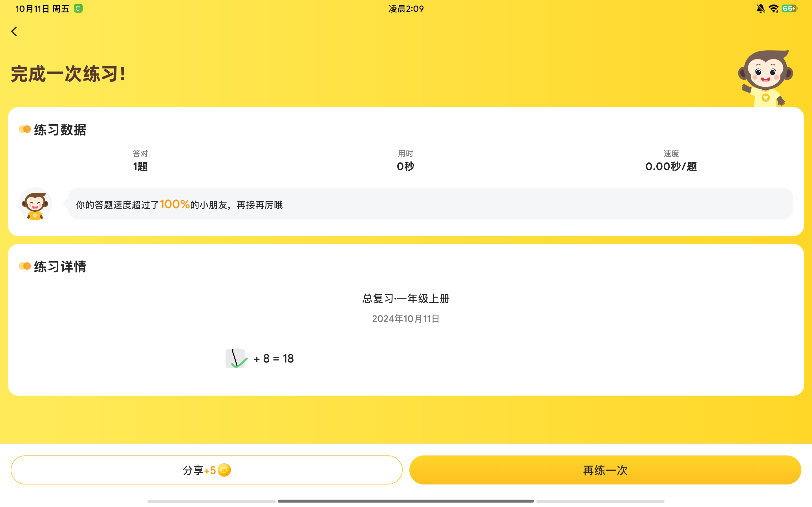Click the small monkey avatar icon
Viewport: 812px width, 507px height.
click(35, 204)
